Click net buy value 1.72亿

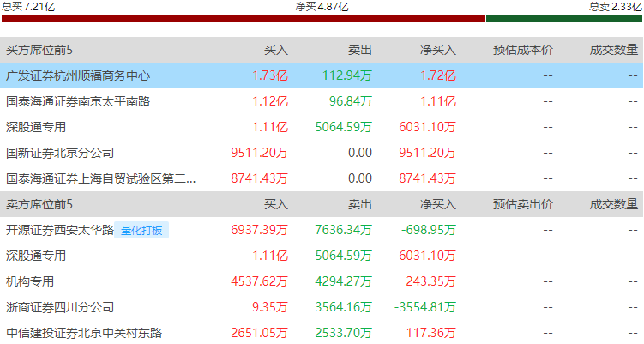pos(438,75)
